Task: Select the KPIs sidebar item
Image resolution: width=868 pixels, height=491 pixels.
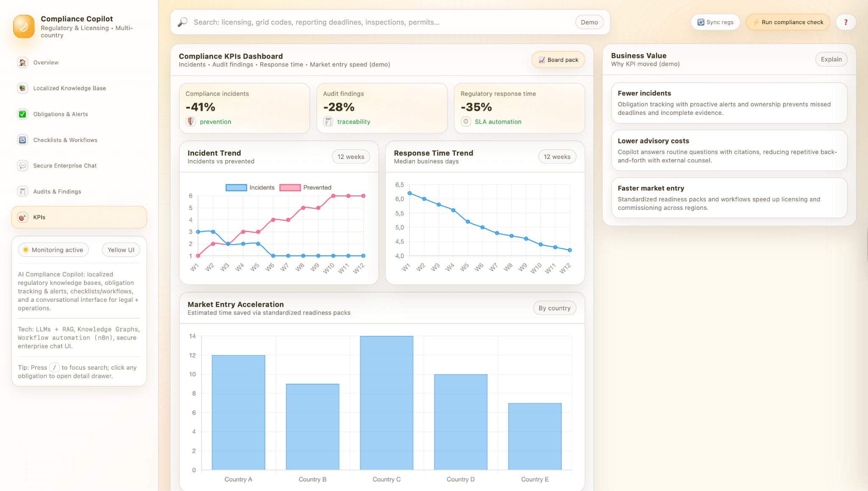Action: 79,217
